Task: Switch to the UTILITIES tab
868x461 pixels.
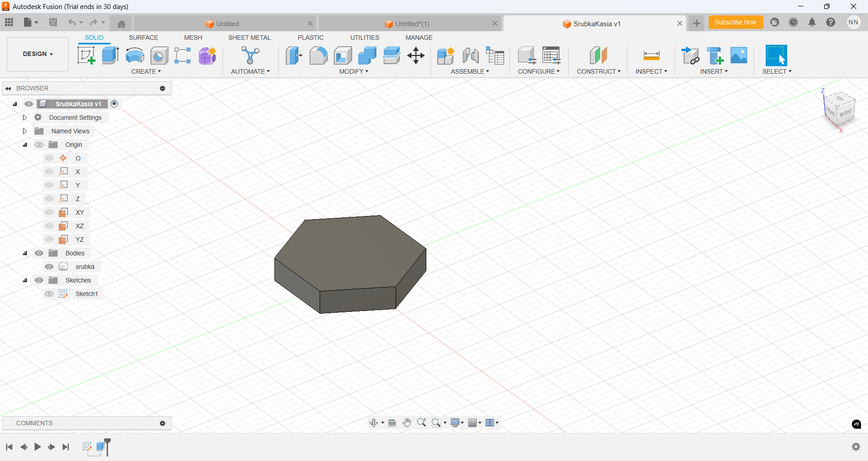Action: click(365, 38)
